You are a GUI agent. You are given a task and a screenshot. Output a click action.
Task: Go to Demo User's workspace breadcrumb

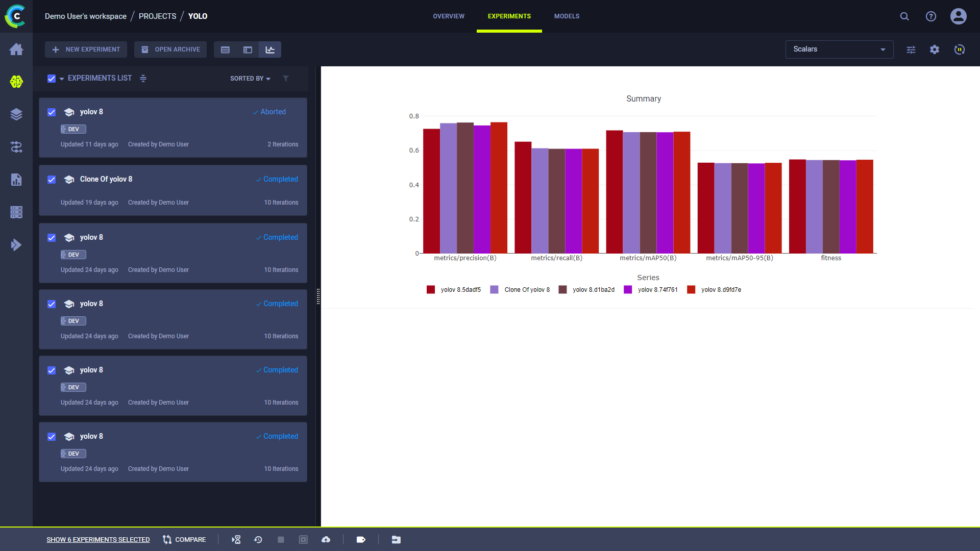tap(86, 16)
